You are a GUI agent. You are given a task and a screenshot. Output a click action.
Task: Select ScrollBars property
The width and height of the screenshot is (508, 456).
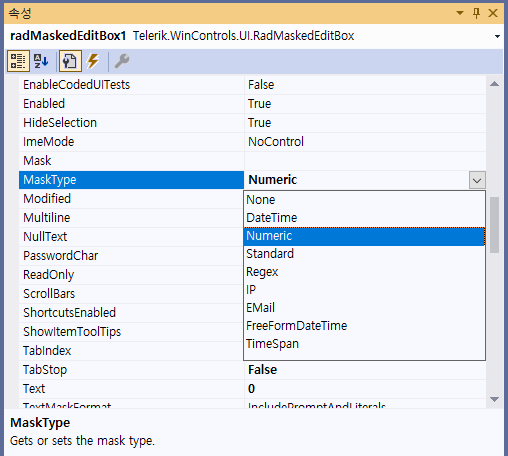[131, 294]
